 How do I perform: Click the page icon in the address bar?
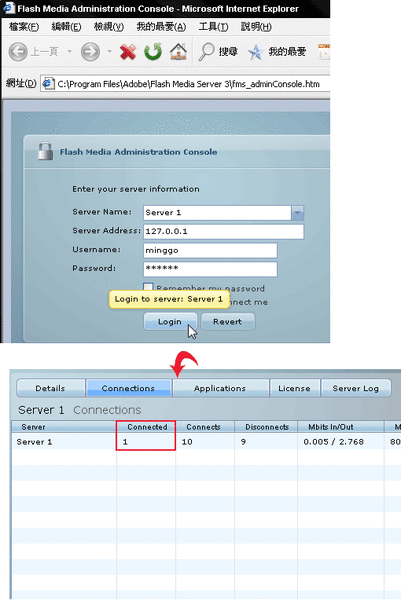(x=48, y=83)
